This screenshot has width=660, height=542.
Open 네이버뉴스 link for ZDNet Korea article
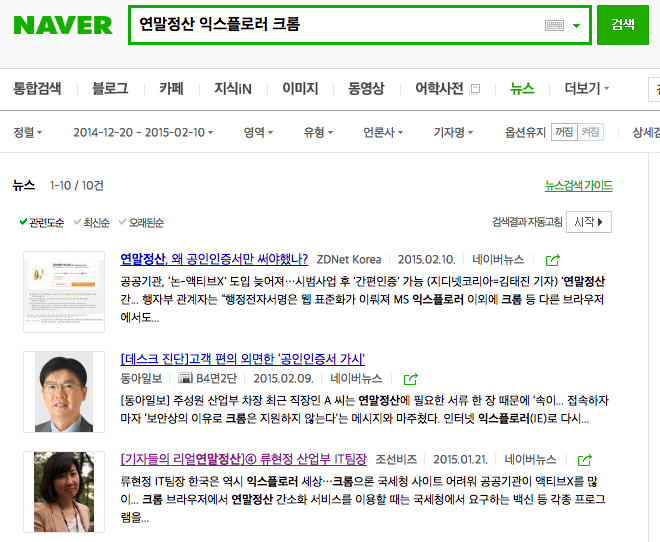[x=498, y=259]
